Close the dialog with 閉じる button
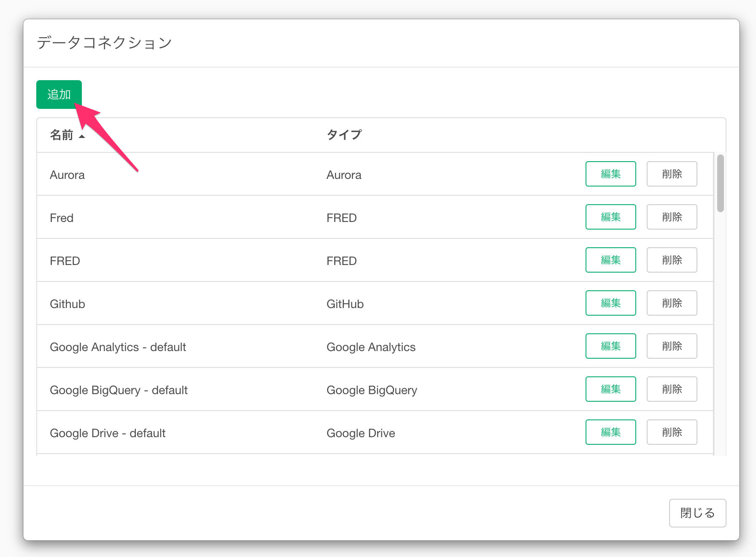756x557 pixels. [697, 513]
